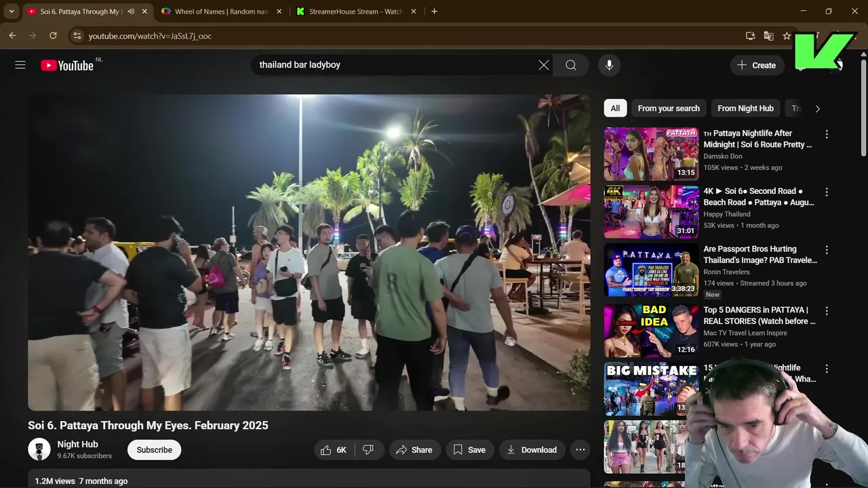Open the translate page icon
This screenshot has width=868, height=488.
click(x=768, y=36)
